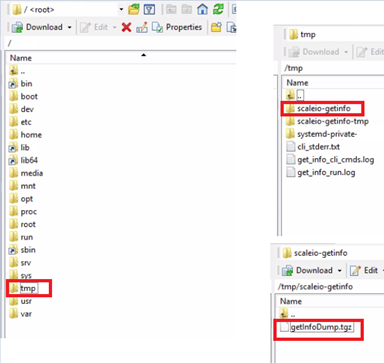This screenshot has height=363, width=384.
Task: Select the get_info_cli_cmds.log file
Action: click(x=330, y=160)
